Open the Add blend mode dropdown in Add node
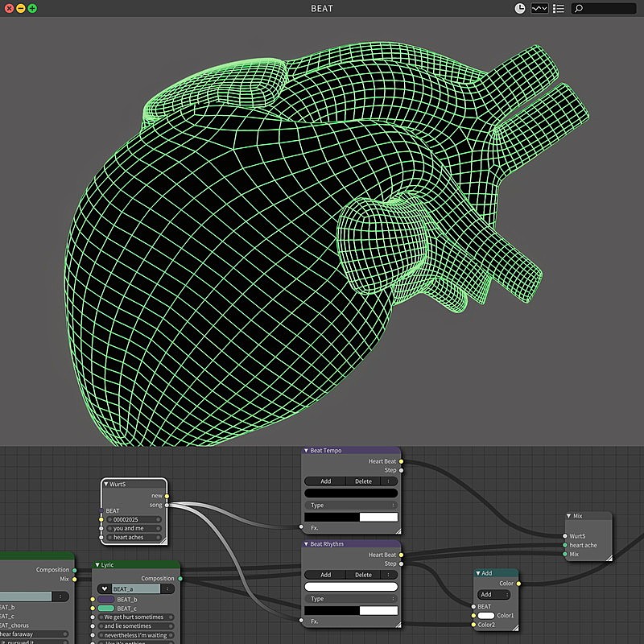The height and width of the screenshot is (644, 644). click(x=493, y=595)
